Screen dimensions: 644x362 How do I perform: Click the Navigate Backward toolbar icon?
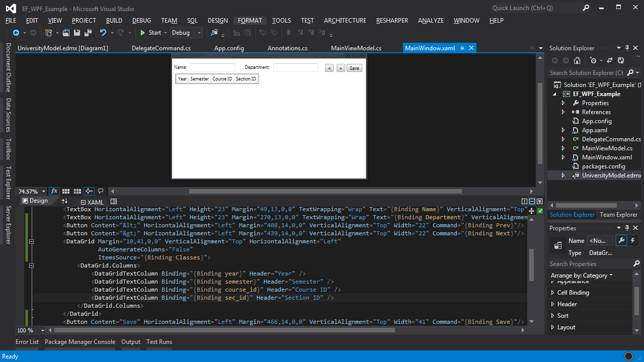pyautogui.click(x=16, y=33)
